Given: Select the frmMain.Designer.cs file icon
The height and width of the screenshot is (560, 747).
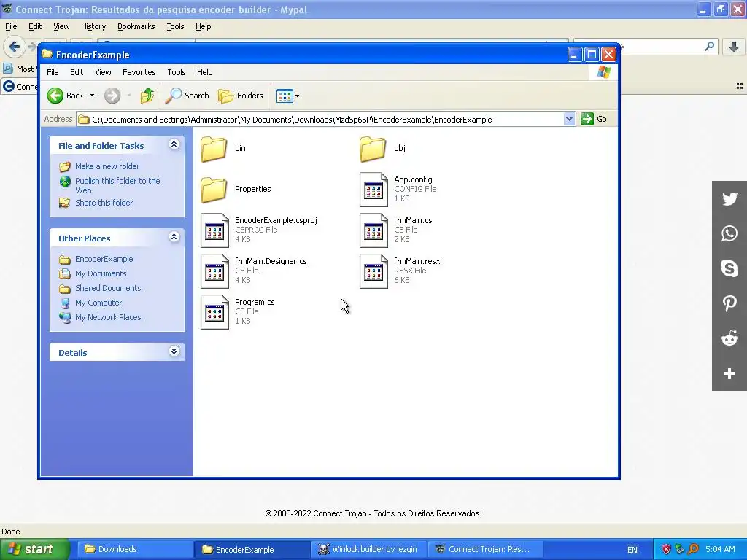Looking at the screenshot, I should [214, 271].
